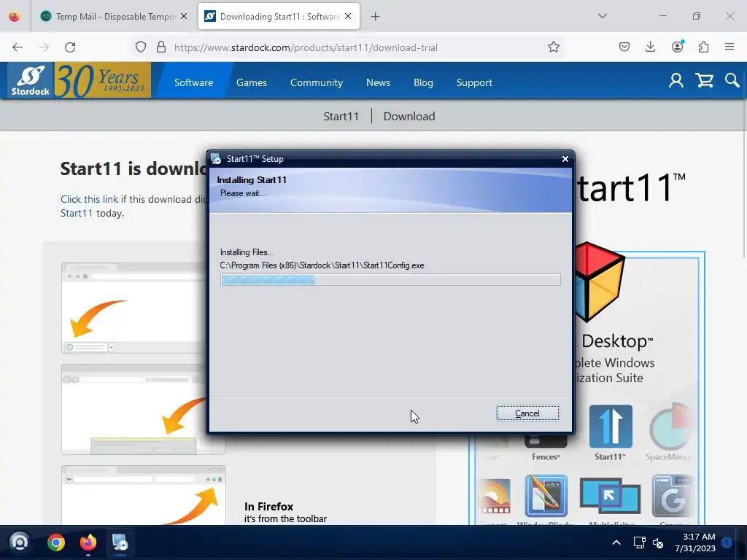Go to the Blog page
Viewport: 747px width, 560px height.
[x=423, y=82]
